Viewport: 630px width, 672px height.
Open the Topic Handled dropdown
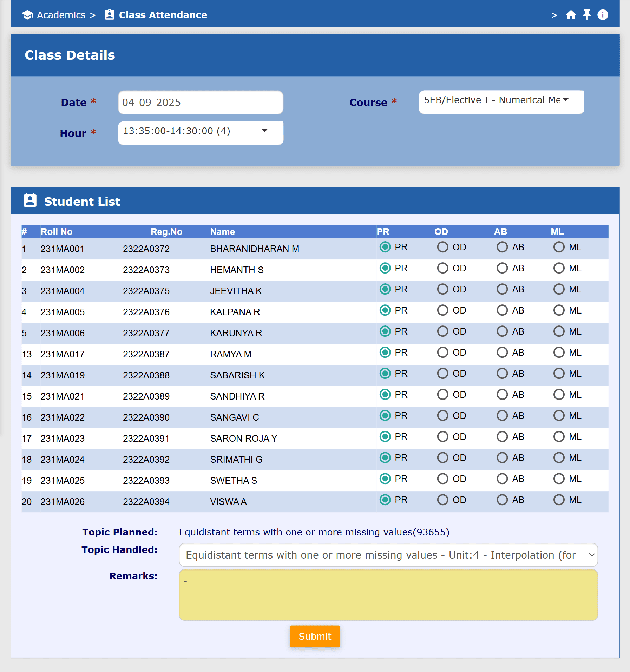[x=388, y=555]
